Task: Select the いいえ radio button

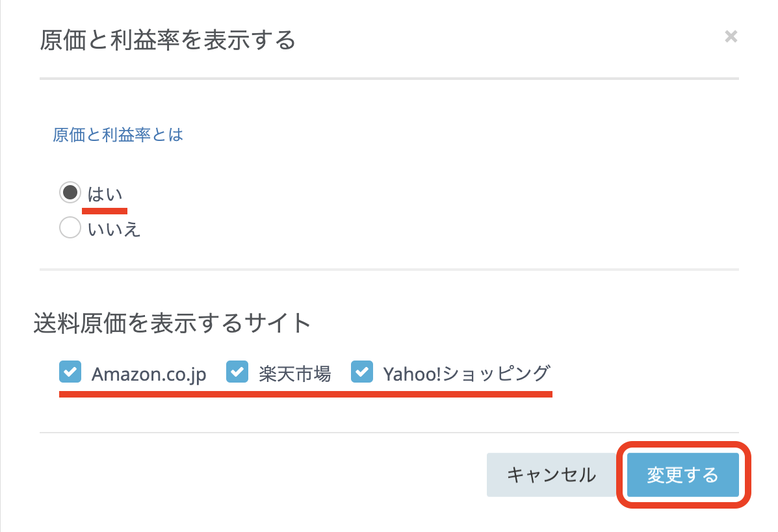Action: tap(70, 228)
